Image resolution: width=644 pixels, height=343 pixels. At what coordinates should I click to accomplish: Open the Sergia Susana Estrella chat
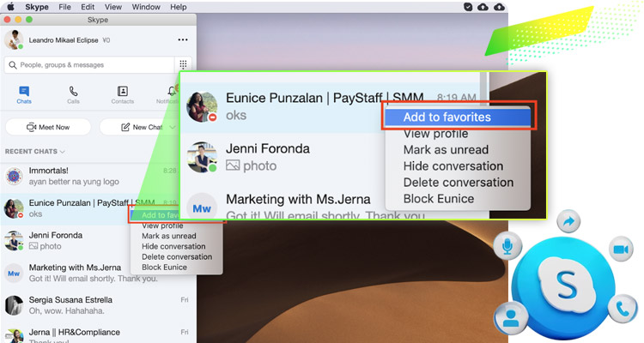(98, 305)
